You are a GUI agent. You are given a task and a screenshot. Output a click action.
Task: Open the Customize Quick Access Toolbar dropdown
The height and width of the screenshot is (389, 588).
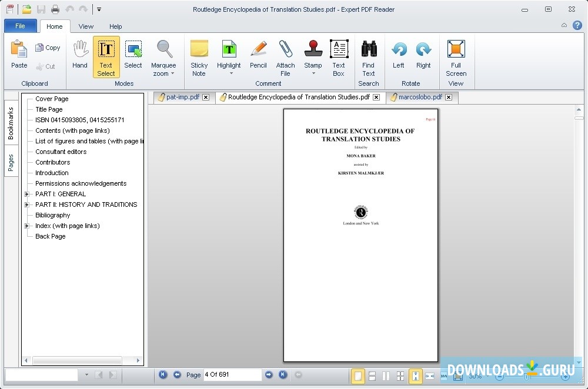pyautogui.click(x=99, y=9)
